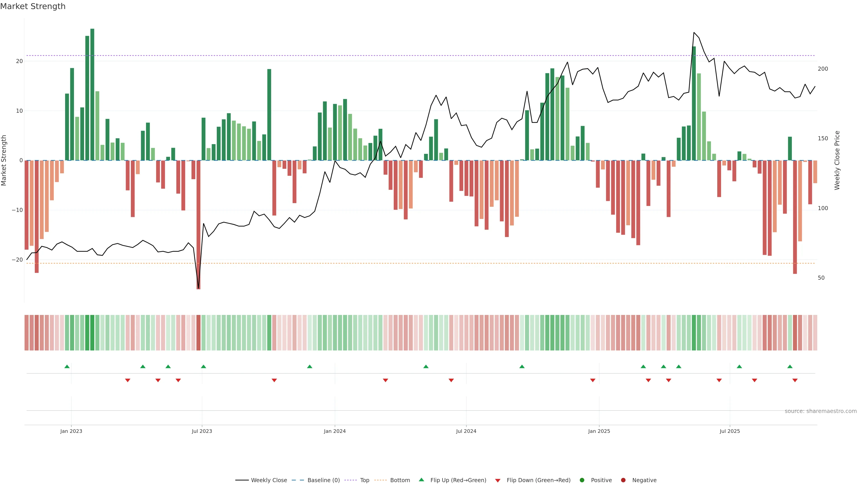Click green flip-up triangle at Jul 2023
868x488 pixels.
203,366
